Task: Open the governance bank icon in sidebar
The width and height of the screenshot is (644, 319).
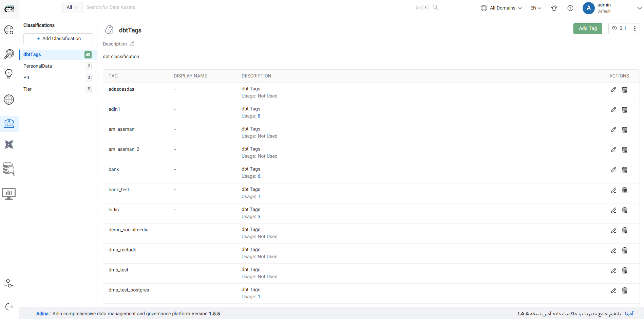Action: pos(9,123)
